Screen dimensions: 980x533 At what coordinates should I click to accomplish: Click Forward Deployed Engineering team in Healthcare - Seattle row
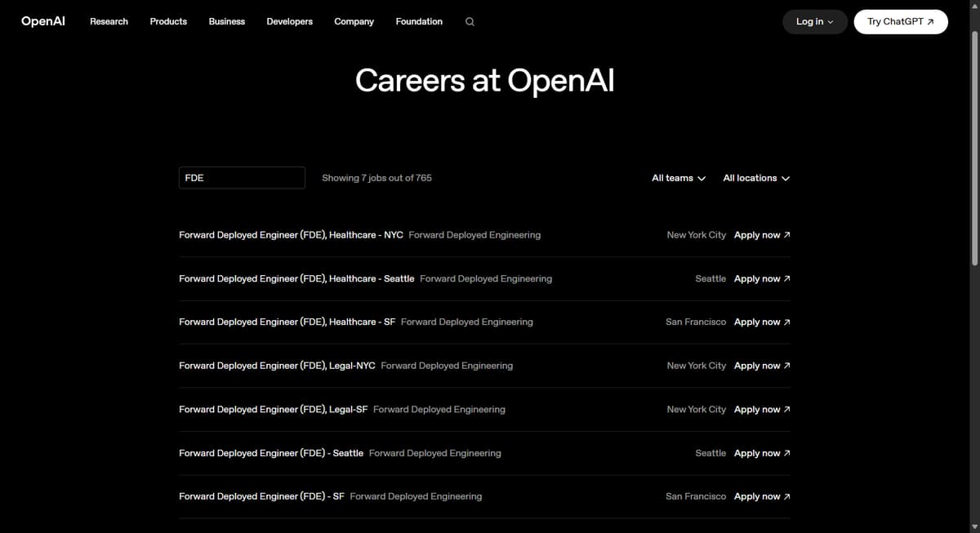(x=486, y=278)
